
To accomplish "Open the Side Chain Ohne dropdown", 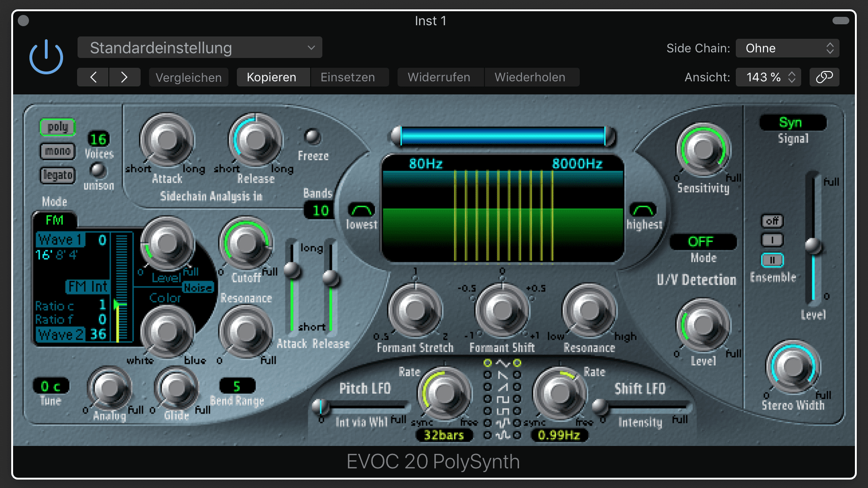I will click(787, 48).
